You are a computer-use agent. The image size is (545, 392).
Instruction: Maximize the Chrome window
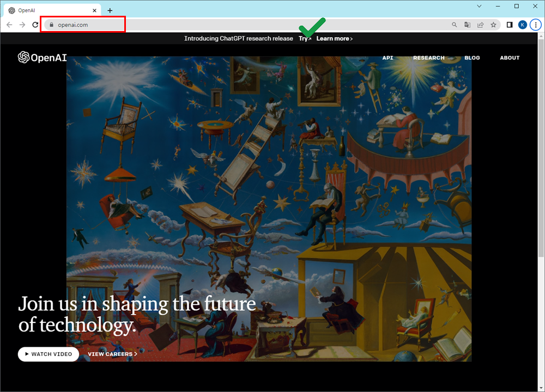point(517,6)
